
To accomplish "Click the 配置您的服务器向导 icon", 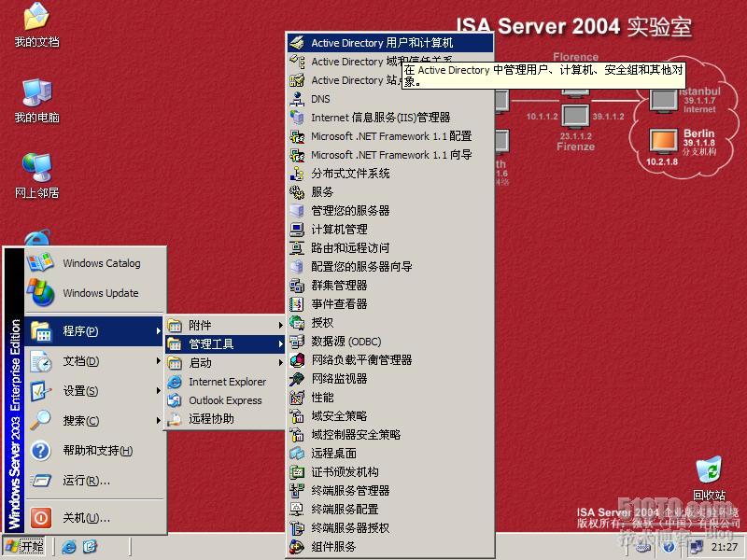I will 297,267.
